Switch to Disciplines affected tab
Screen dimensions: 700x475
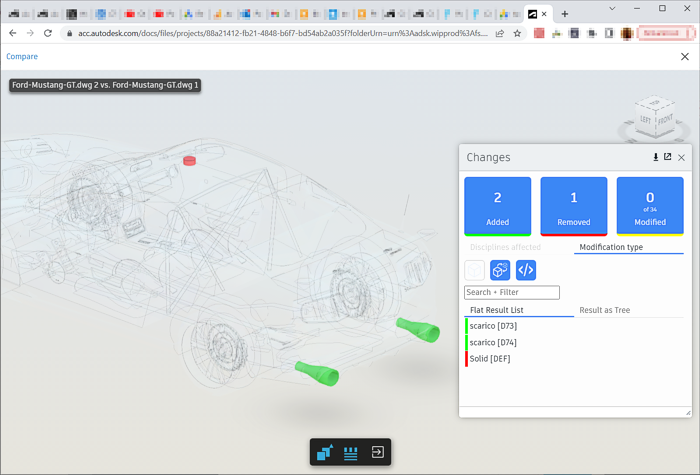[505, 247]
